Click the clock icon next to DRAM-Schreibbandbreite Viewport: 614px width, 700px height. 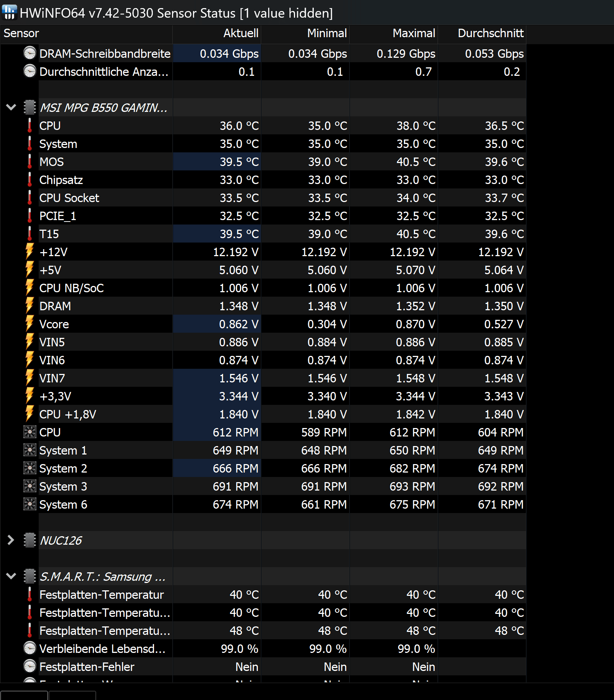point(29,53)
